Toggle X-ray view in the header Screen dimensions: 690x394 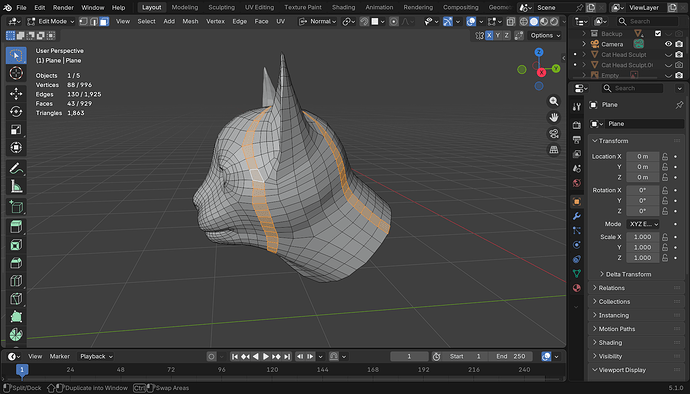coord(510,21)
